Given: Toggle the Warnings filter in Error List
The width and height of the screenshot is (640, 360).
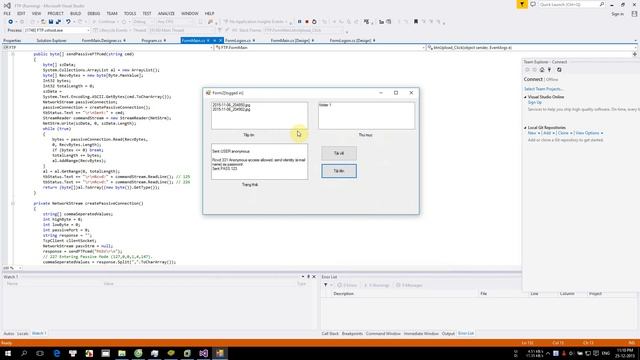Looking at the screenshot, I should [376, 285].
